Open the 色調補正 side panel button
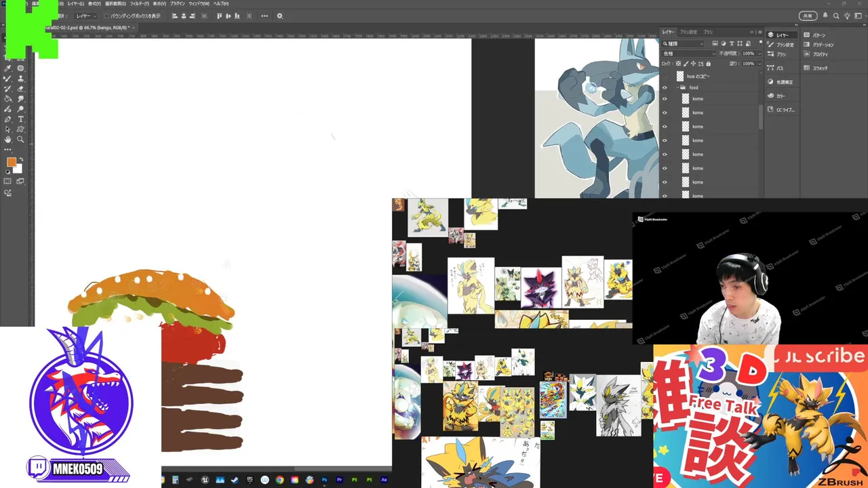Screen dimensions: 868x488 [x=783, y=82]
